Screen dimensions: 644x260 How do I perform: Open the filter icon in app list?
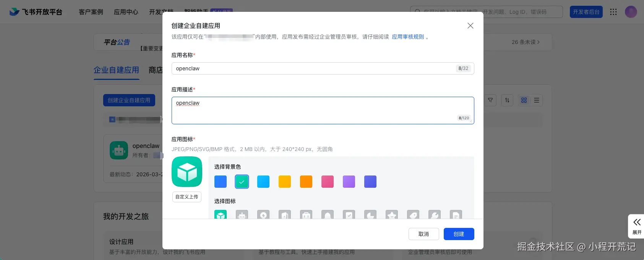490,100
